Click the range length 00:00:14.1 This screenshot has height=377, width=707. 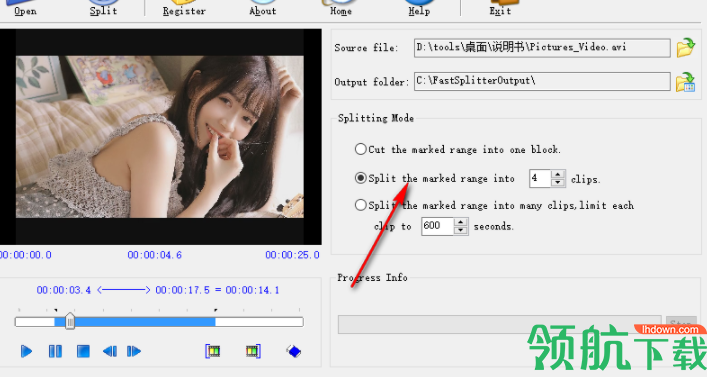[x=252, y=290]
